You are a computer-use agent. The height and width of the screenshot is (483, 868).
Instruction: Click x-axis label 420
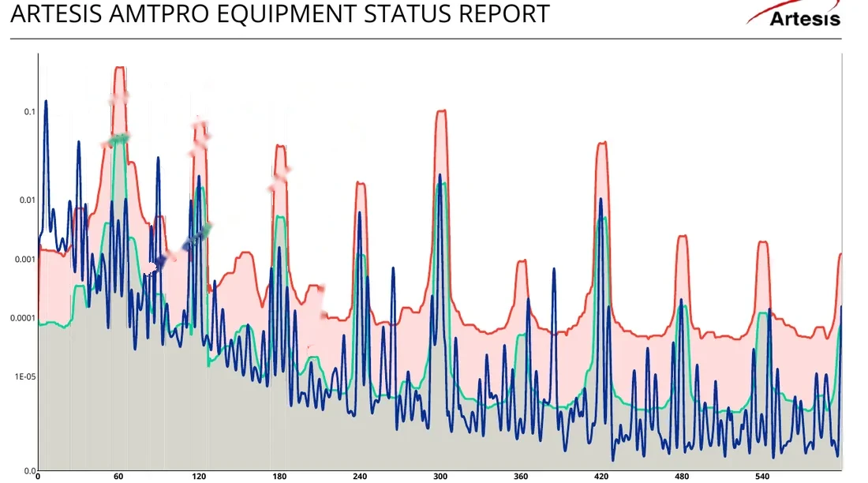(601, 477)
